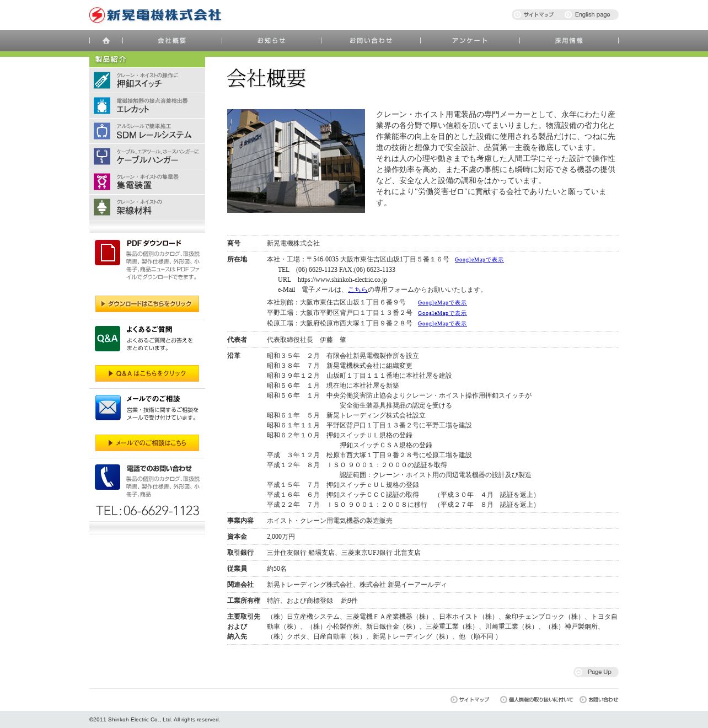
Task: Open 押釦スイッチ product page text
Action: (x=139, y=84)
